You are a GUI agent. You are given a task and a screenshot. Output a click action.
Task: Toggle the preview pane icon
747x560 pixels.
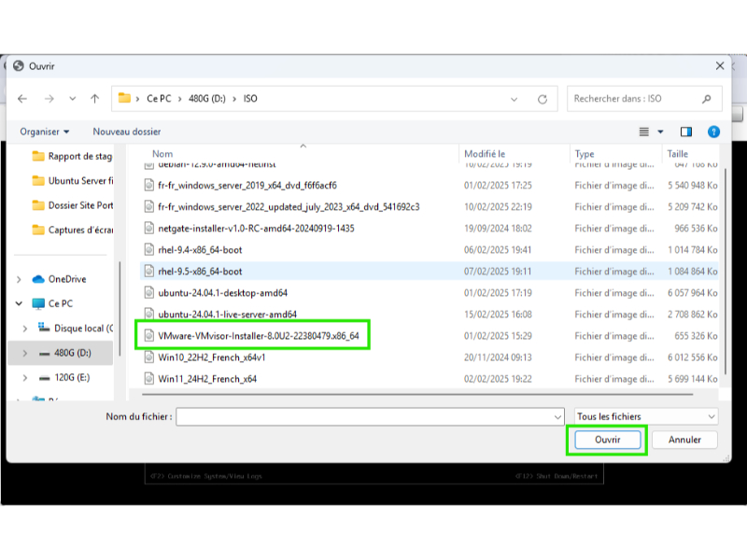686,132
